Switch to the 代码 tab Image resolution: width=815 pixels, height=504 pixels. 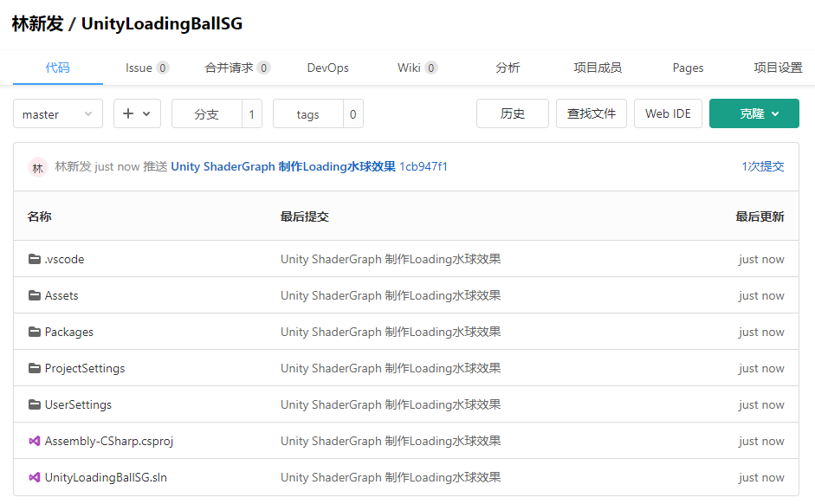coord(58,68)
